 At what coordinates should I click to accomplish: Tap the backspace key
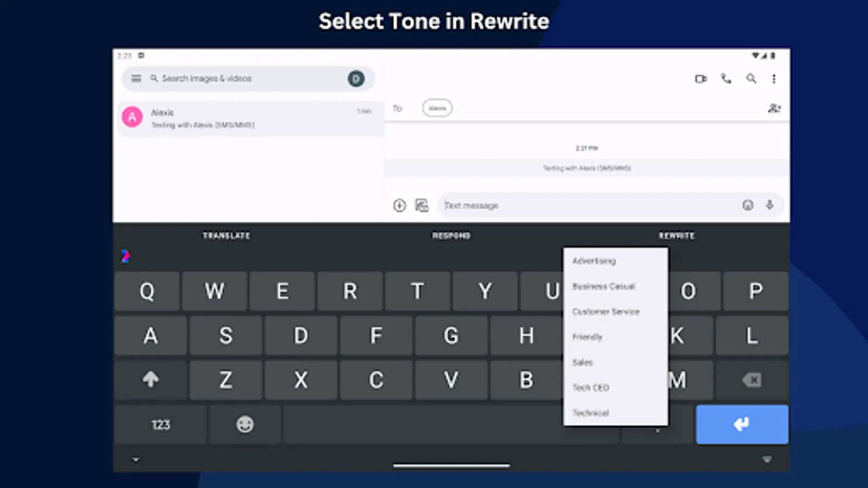(x=752, y=380)
